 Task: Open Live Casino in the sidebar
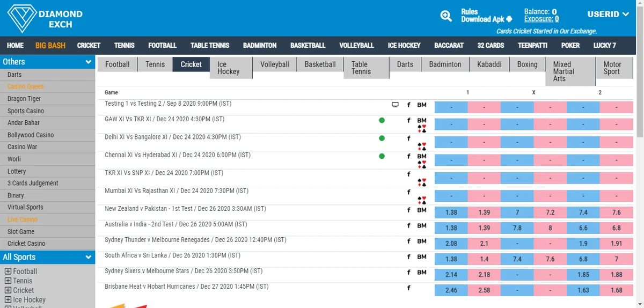coord(23,219)
